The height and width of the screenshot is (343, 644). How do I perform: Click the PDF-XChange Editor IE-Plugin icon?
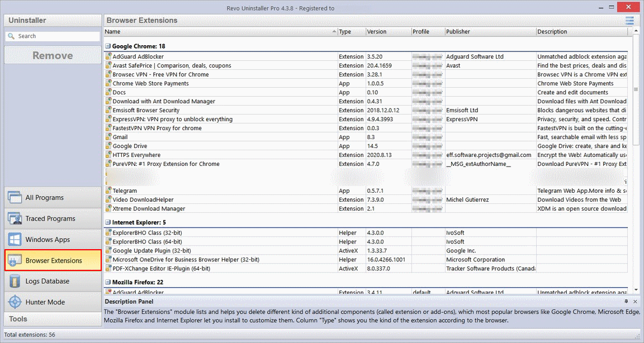click(108, 268)
